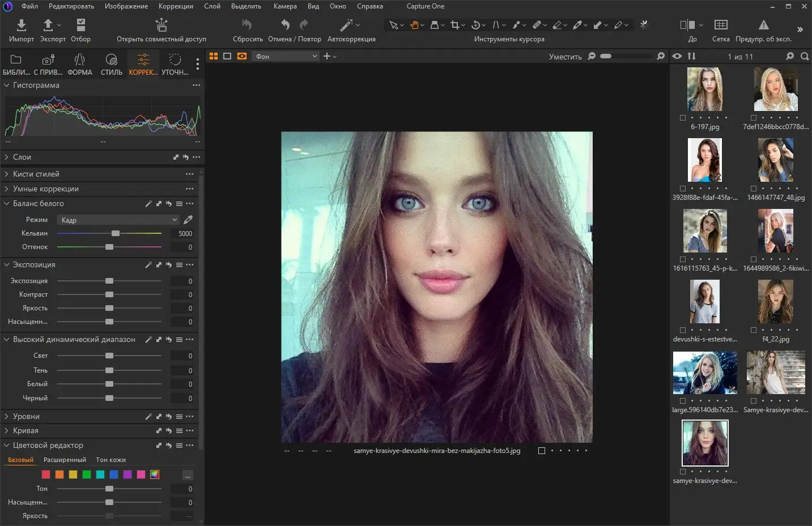Select the Crop tool
Screen dimensions: 812x526
454,25
